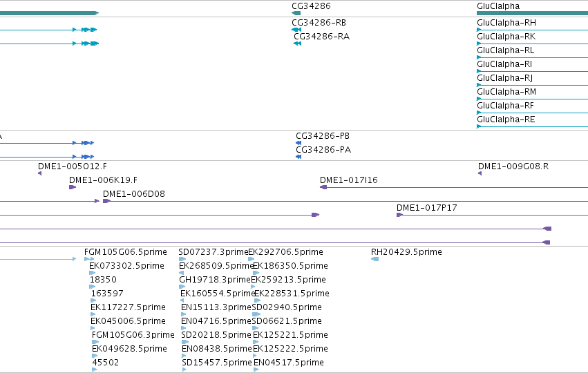Click EST EN15113.3prime
Screen dimensions: 588x373
tap(216, 307)
